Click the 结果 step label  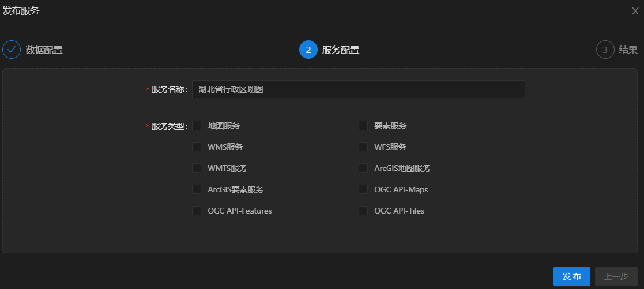pyautogui.click(x=628, y=50)
